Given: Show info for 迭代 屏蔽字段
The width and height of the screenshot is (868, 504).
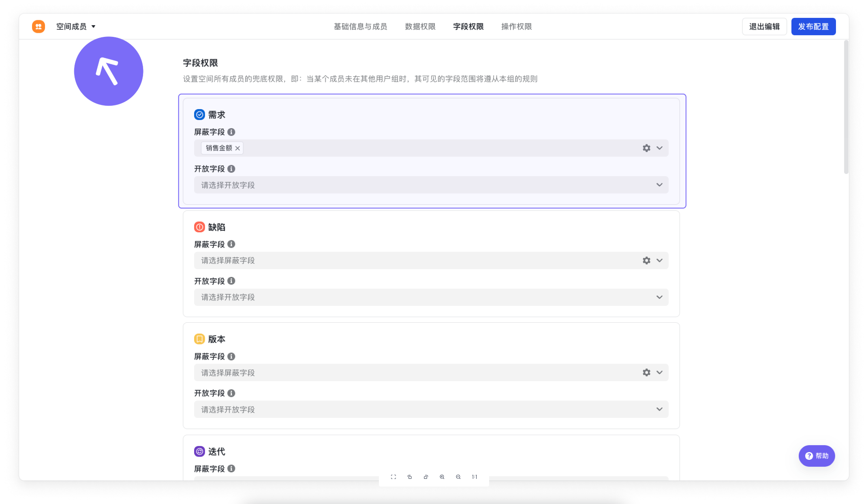Looking at the screenshot, I should click(x=231, y=469).
